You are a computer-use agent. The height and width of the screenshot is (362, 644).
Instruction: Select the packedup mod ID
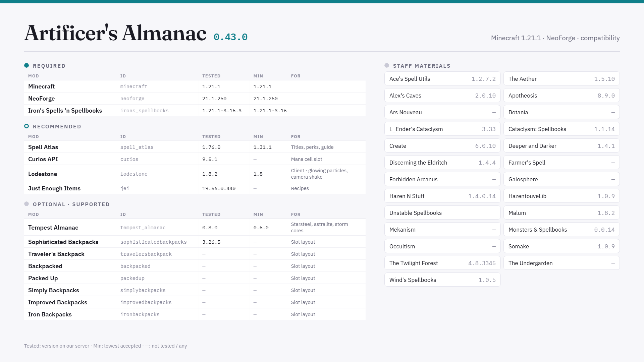click(x=132, y=278)
